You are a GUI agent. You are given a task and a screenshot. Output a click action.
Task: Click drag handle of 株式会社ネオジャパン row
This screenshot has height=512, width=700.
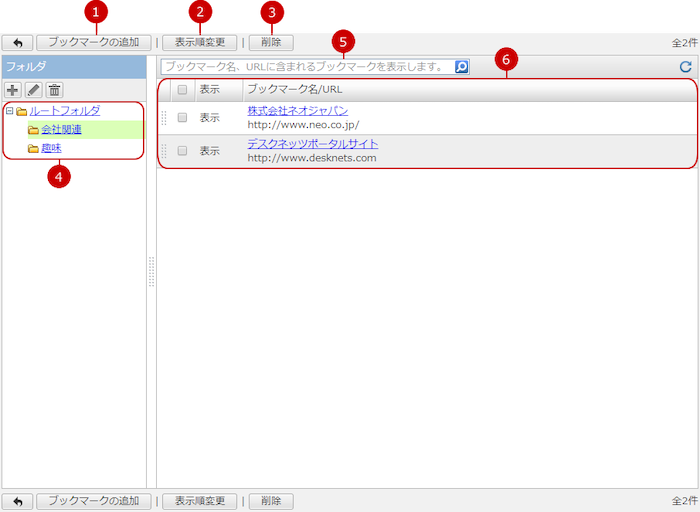[165, 118]
